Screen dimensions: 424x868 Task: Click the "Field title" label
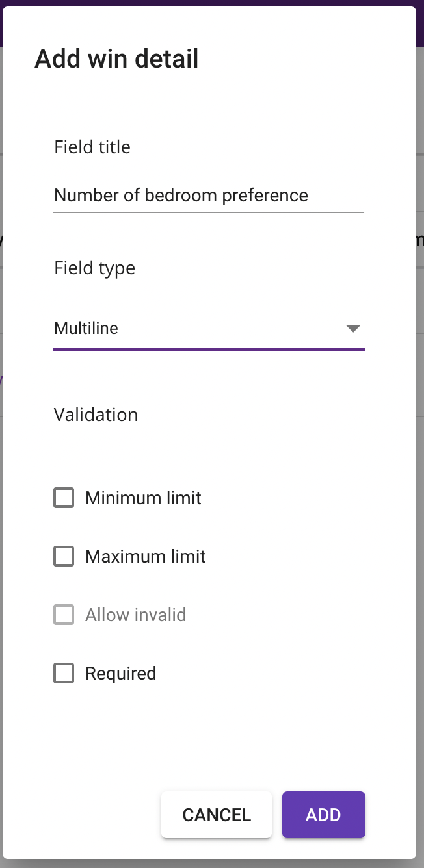coord(92,147)
